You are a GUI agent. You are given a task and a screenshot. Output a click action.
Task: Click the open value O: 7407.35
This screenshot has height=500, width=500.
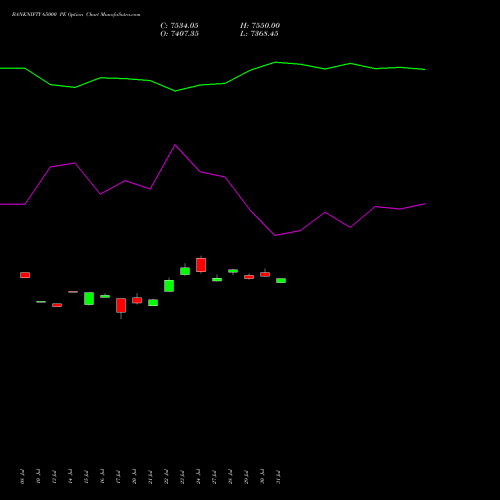click(179, 34)
